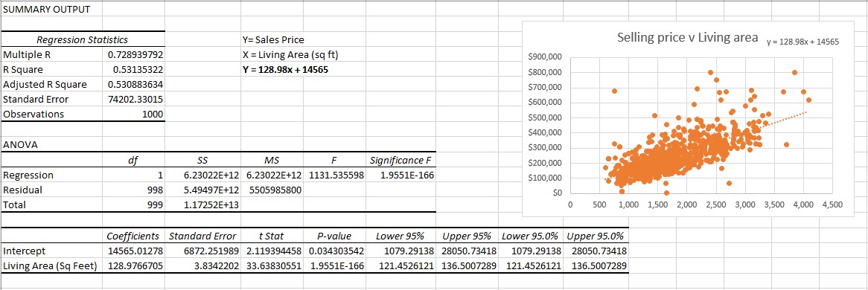This screenshot has height=290, width=868.
Task: Select the dotted trendline in the scatter chart
Action: [x=786, y=119]
